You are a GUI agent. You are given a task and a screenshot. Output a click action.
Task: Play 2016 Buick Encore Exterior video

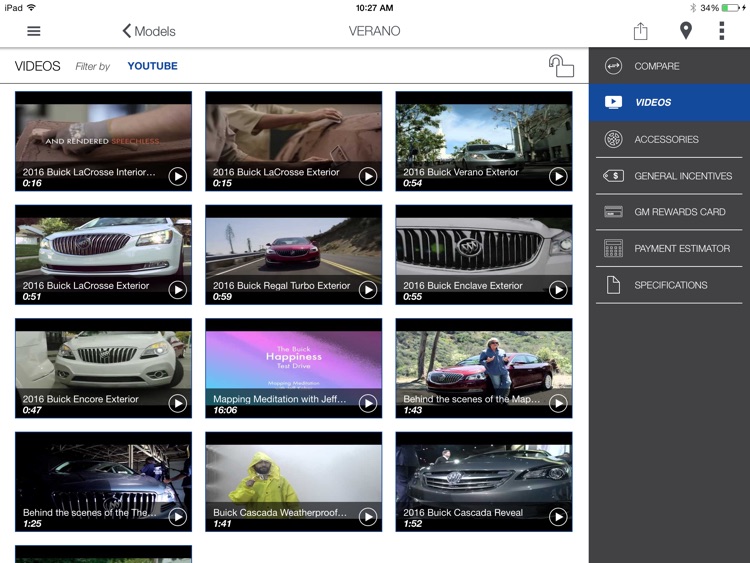[x=177, y=403]
